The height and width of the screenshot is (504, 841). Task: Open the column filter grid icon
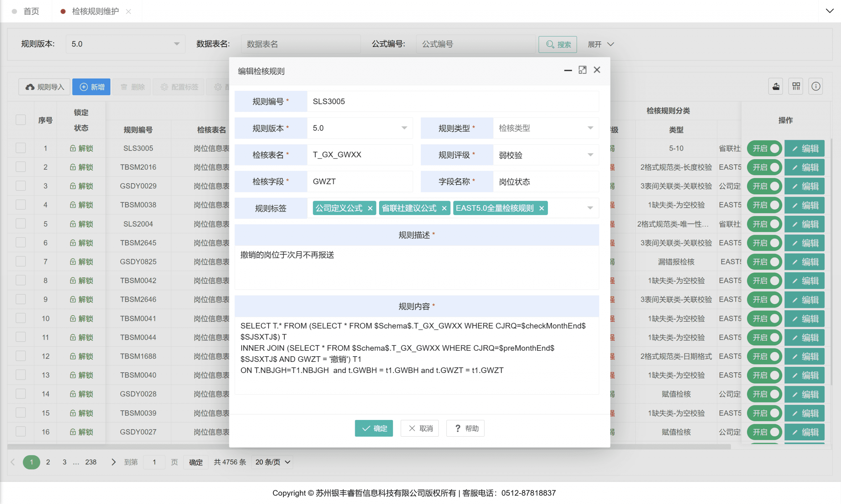click(796, 87)
